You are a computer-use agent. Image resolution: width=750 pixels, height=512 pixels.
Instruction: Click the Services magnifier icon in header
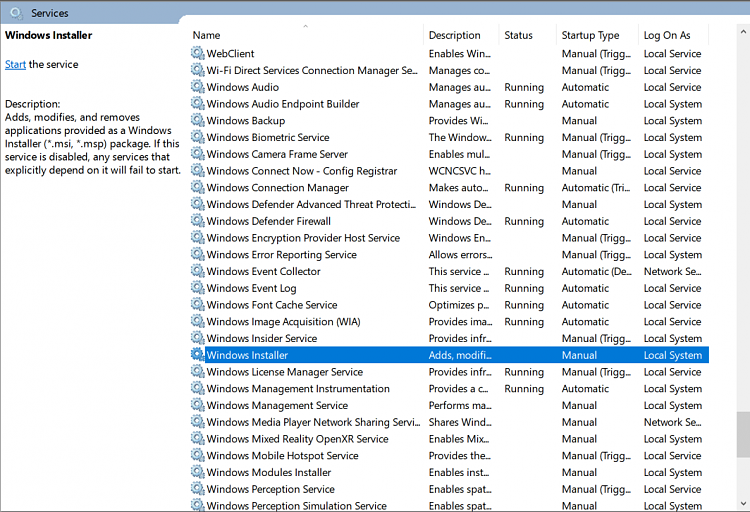point(16,13)
